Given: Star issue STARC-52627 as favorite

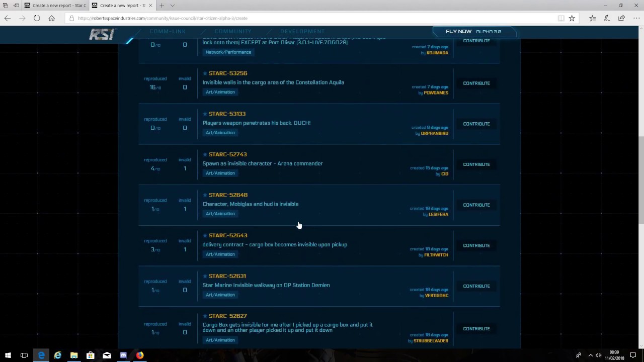Looking at the screenshot, I should [x=205, y=316].
